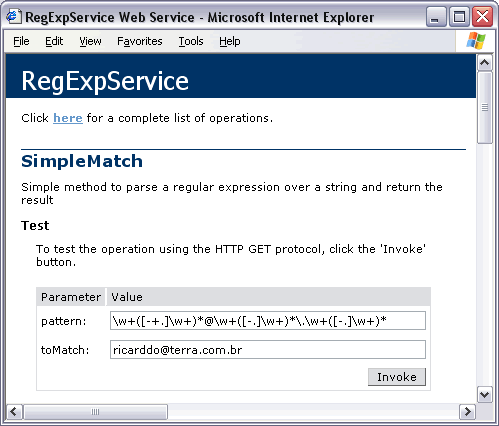
Task: Open the Favorites menu
Action: (140, 41)
